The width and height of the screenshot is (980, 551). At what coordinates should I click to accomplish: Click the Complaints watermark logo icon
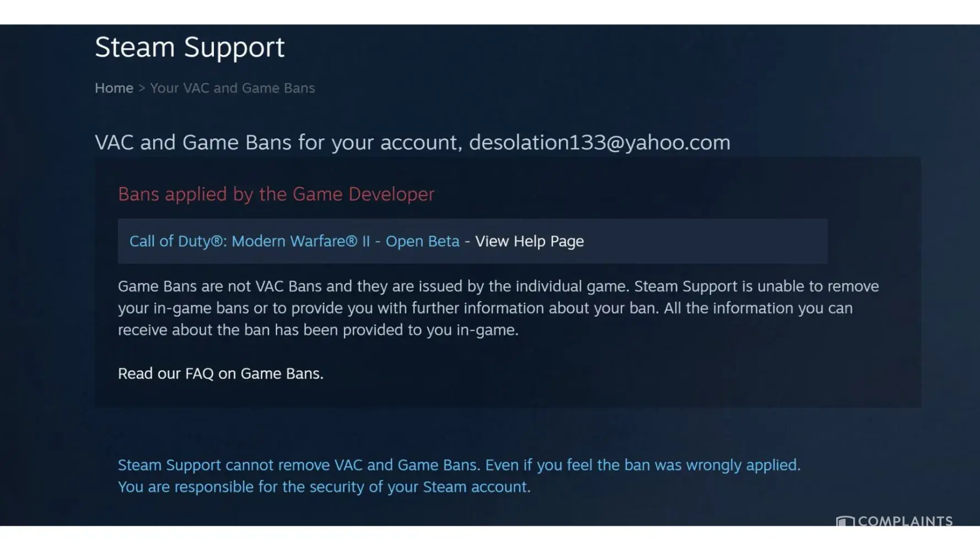pyautogui.click(x=845, y=521)
